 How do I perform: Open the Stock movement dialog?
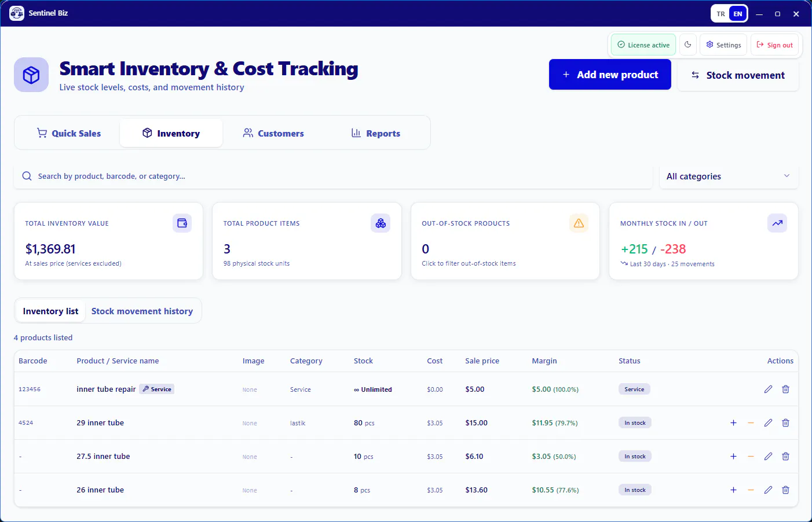point(738,75)
